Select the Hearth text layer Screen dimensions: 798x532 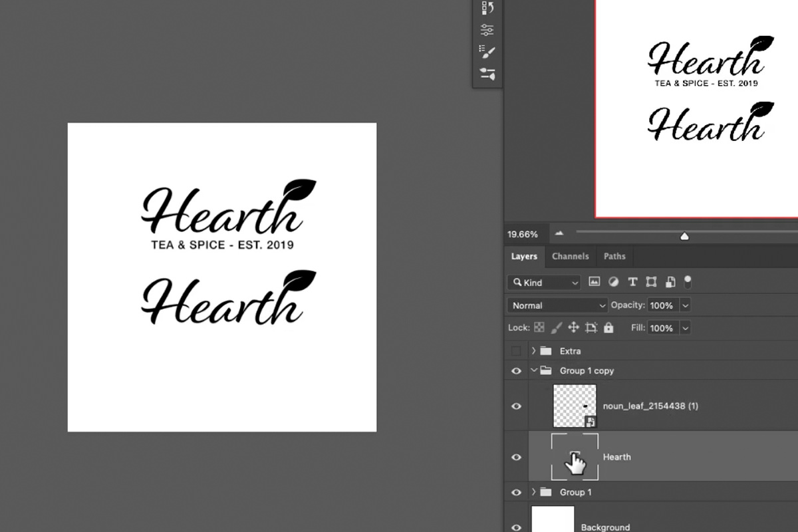pyautogui.click(x=616, y=457)
